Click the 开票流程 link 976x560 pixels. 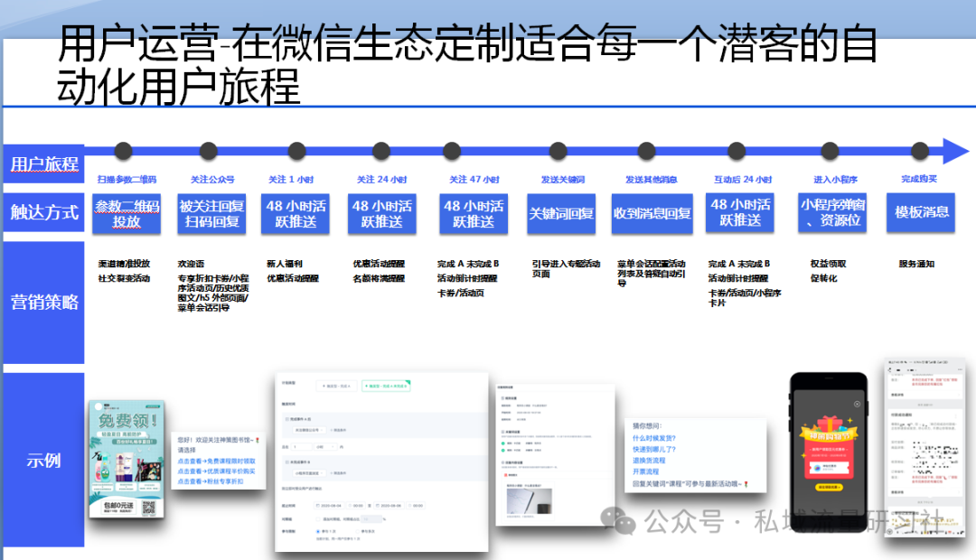[645, 471]
